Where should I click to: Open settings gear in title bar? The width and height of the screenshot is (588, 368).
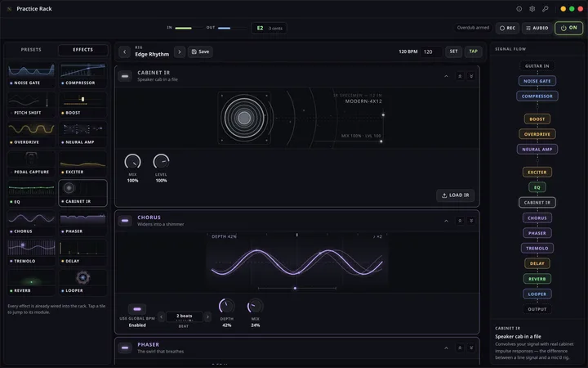pos(532,9)
